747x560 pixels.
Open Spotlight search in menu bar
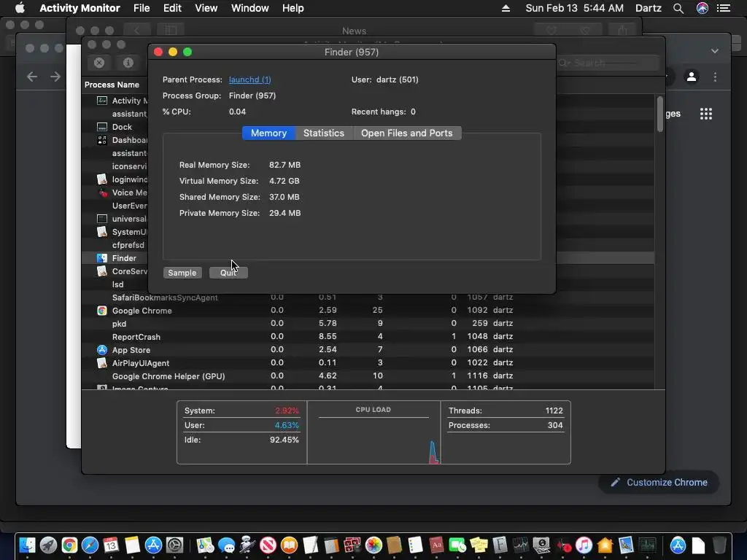[x=678, y=8]
